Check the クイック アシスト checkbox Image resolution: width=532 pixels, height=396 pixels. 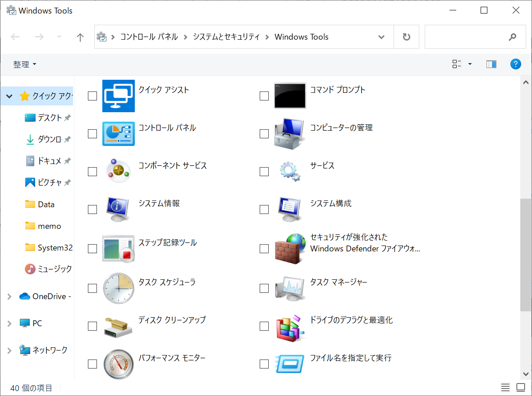(92, 96)
